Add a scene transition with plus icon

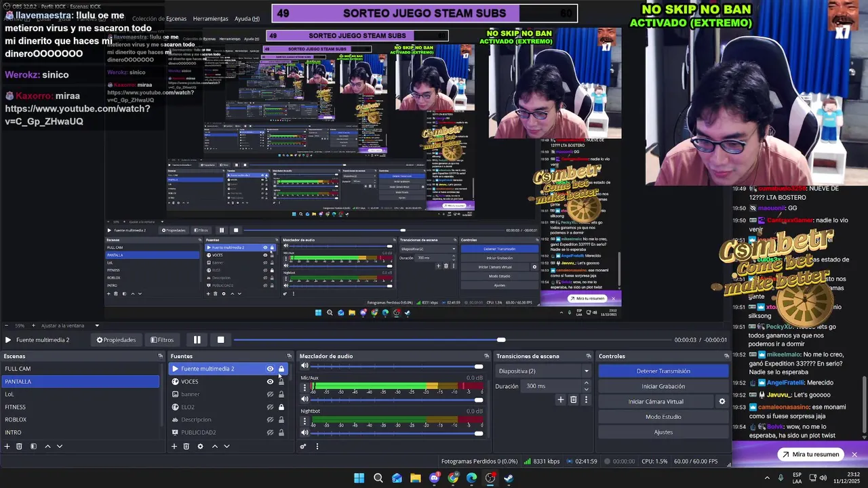561,400
